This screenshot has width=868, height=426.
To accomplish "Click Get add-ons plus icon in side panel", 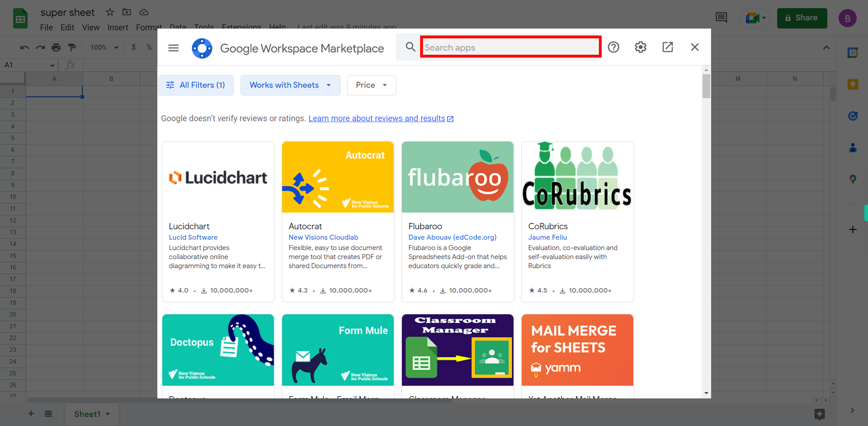I will 853,230.
